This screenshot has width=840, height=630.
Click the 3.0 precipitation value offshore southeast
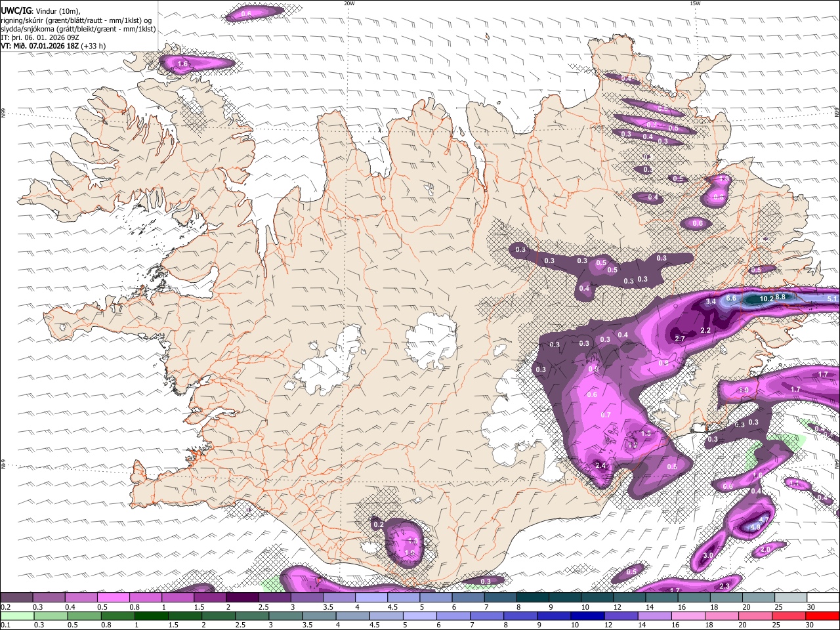pyautogui.click(x=708, y=555)
